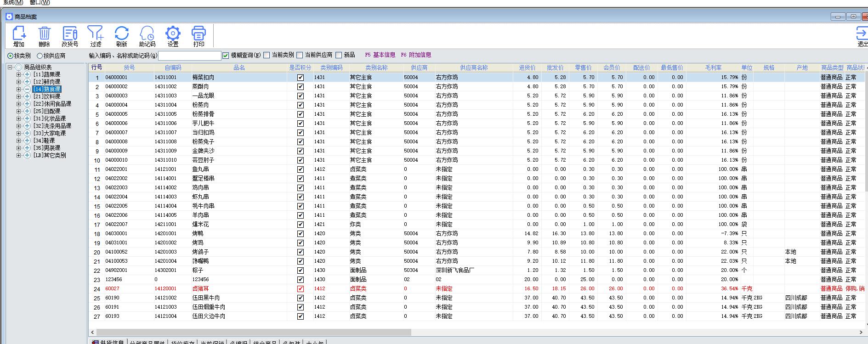Click the 供应商名称 column header
Screen dimensions: 868x344
coord(474,68)
